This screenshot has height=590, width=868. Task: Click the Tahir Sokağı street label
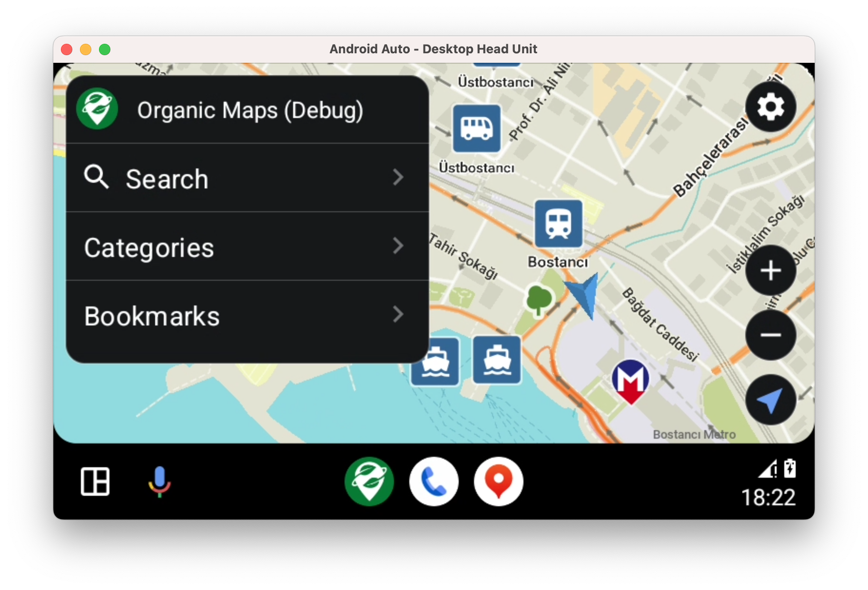click(464, 256)
